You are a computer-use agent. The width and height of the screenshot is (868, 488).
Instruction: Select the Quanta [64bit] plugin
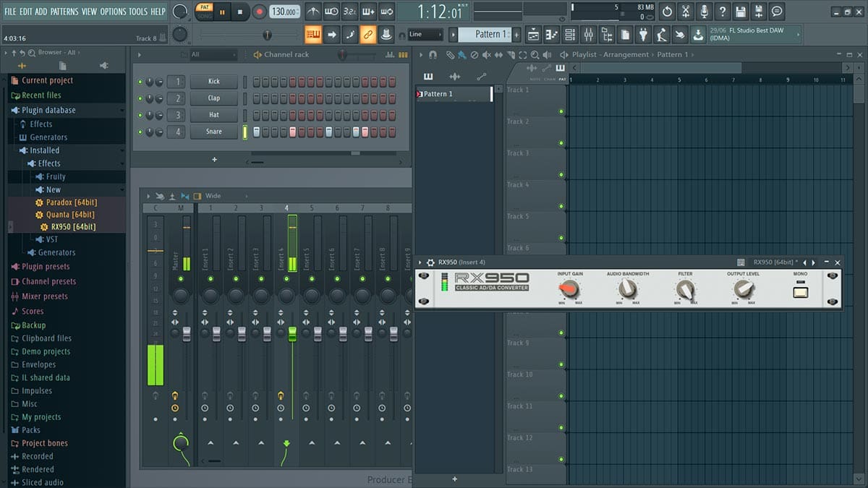coord(71,214)
